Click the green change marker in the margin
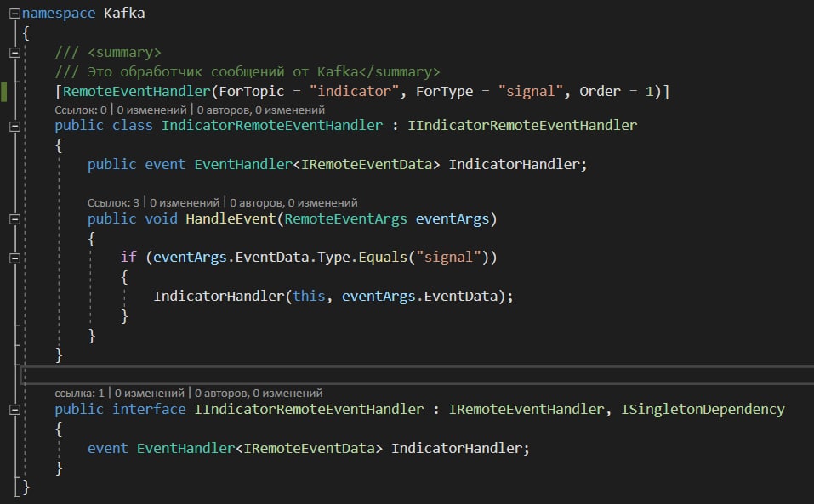Viewport: 814px width, 504px height. (x=4, y=91)
